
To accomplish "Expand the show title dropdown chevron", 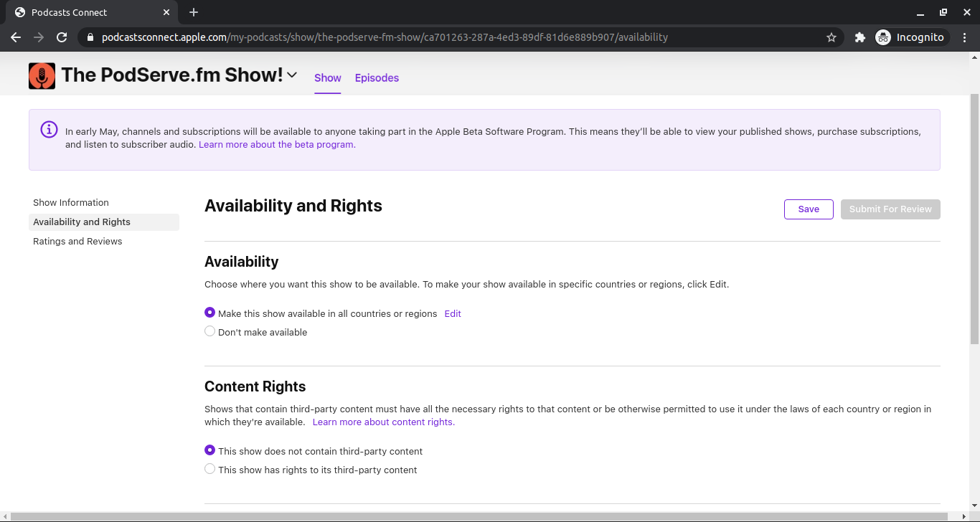I will tap(292, 75).
